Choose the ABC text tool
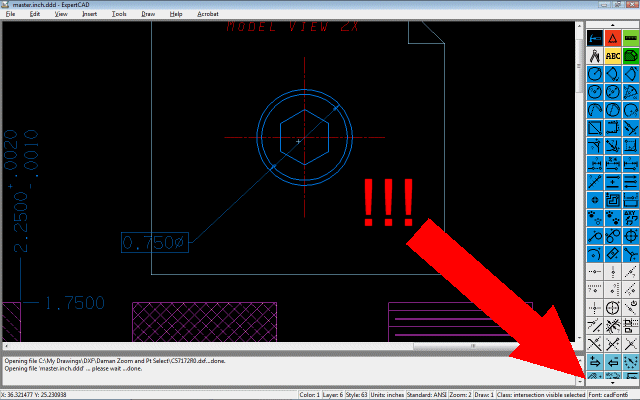This screenshot has height=400, width=640. (613, 56)
